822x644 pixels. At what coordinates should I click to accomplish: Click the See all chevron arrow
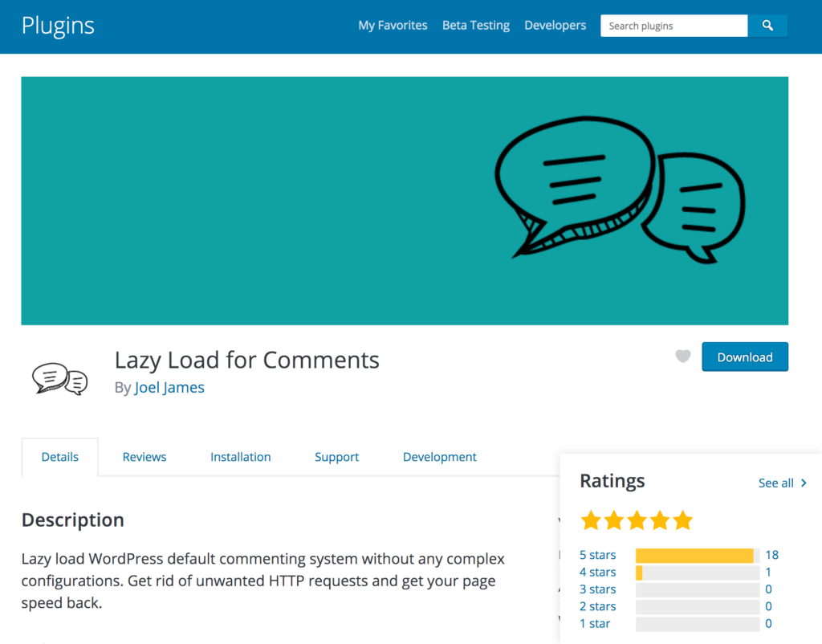click(x=804, y=483)
